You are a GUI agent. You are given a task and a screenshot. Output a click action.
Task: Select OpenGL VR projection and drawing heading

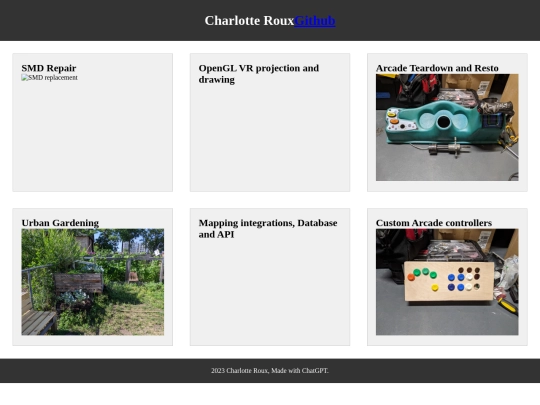259,74
